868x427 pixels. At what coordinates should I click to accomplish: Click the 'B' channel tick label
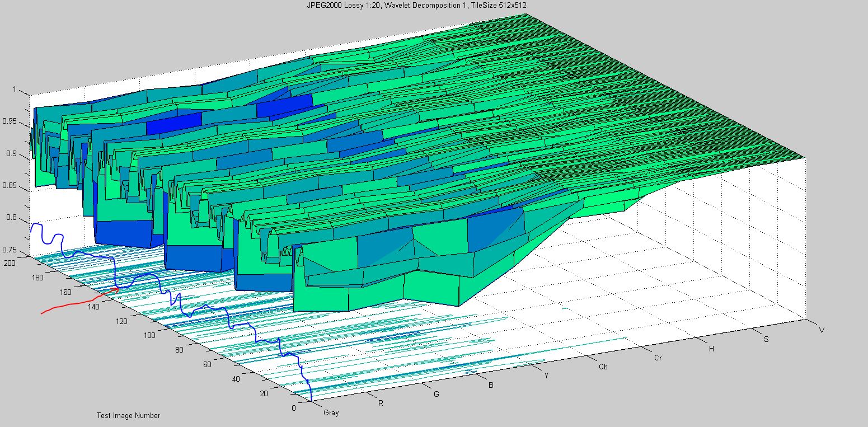click(491, 386)
